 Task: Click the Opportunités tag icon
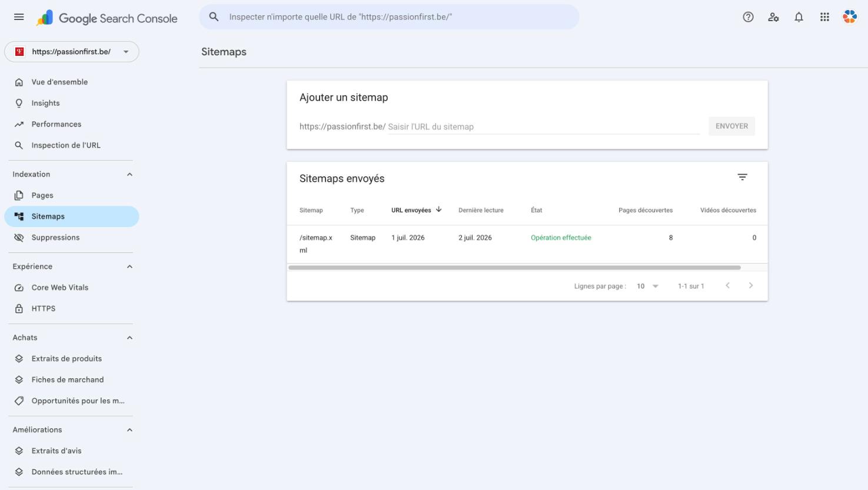(19, 401)
